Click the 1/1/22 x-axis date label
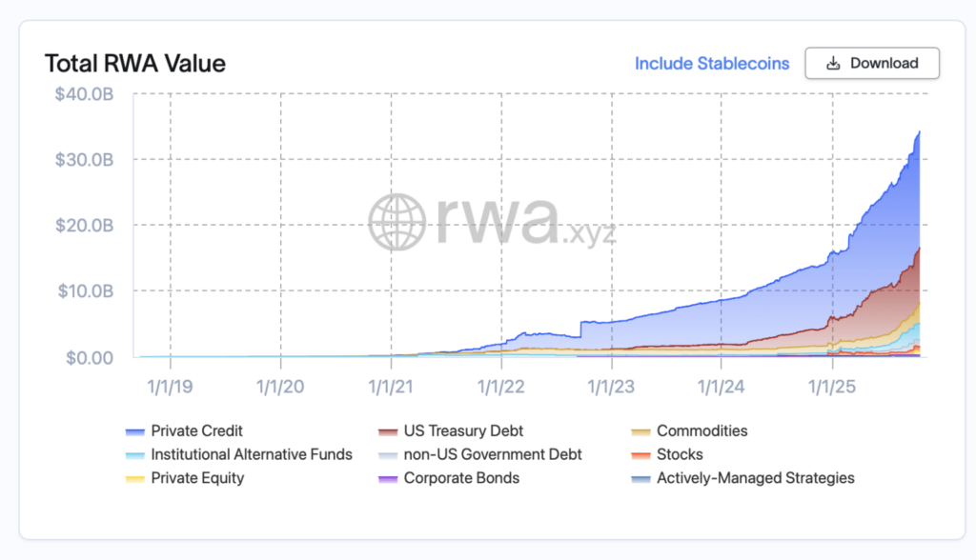Viewport: 976px width, 560px height. point(500,387)
